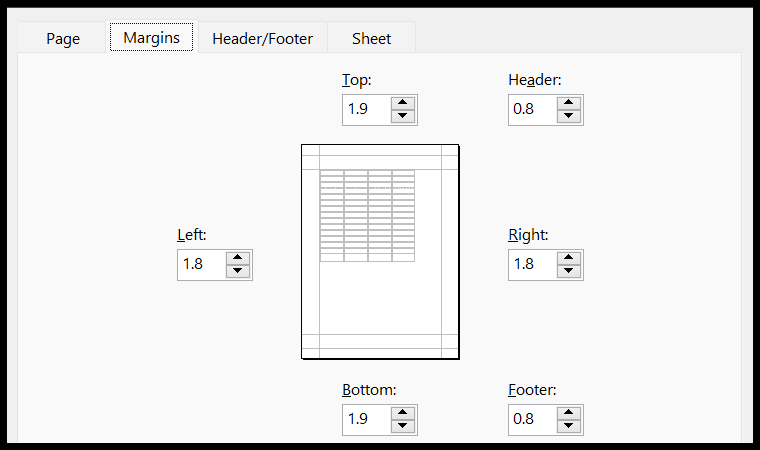Increase the Footer margin value
The image size is (760, 450).
point(569,413)
